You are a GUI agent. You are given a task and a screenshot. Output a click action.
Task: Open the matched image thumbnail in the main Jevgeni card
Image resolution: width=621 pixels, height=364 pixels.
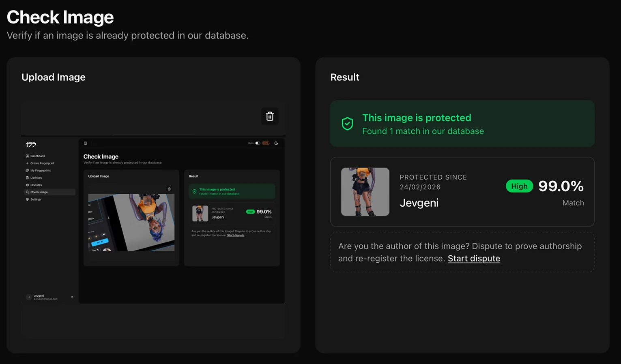tap(365, 192)
